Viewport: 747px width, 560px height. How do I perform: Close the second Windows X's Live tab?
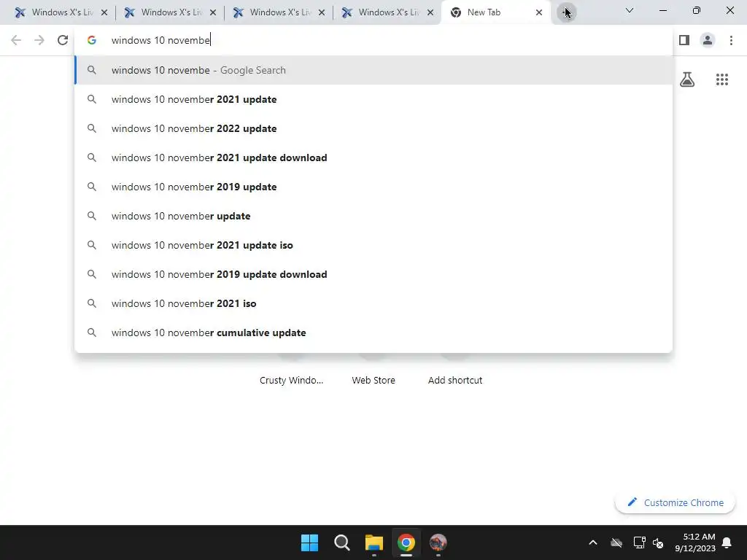(213, 12)
